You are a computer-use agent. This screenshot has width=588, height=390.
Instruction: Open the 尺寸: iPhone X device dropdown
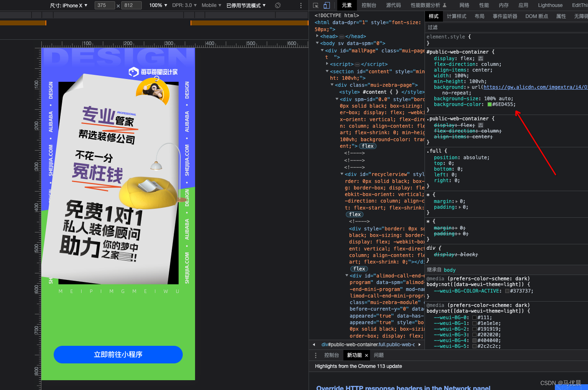coord(69,5)
